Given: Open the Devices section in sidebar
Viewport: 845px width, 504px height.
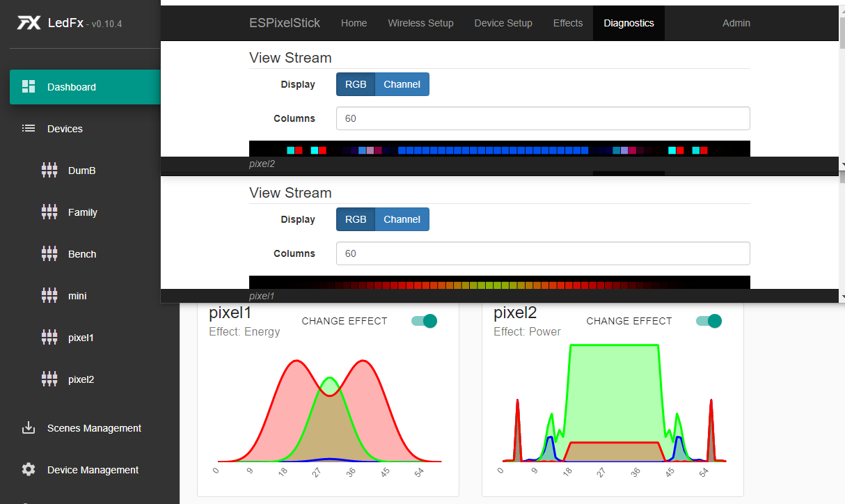Looking at the screenshot, I should 85,129.
